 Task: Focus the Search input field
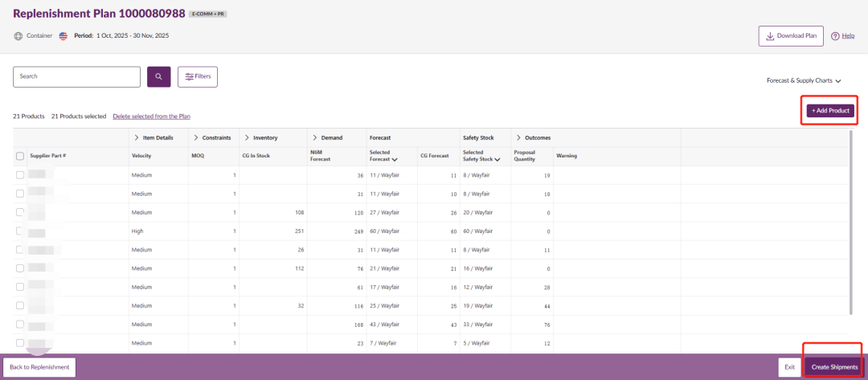(x=77, y=76)
